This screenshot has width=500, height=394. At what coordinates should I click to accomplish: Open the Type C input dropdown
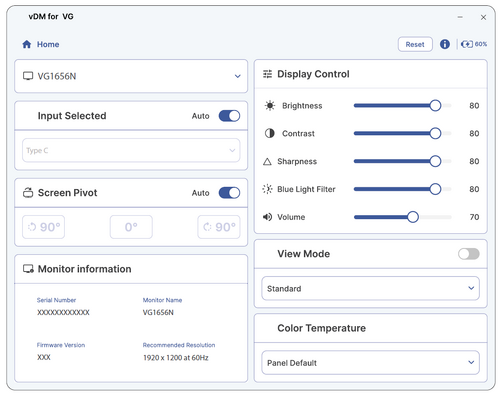[131, 150]
